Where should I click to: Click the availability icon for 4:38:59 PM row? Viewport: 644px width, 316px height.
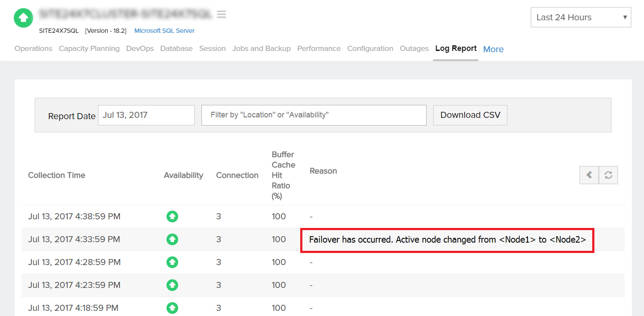172,216
